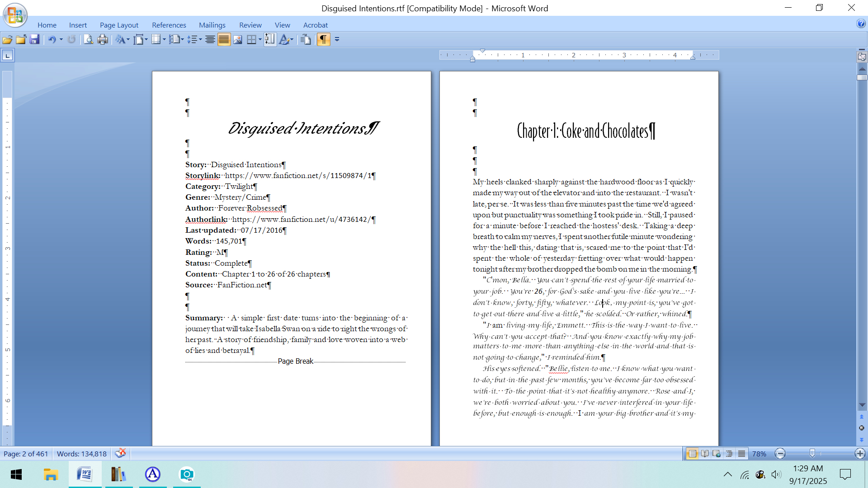868x488 pixels.
Task: Click the tab selector 'L' box
Action: [8, 56]
